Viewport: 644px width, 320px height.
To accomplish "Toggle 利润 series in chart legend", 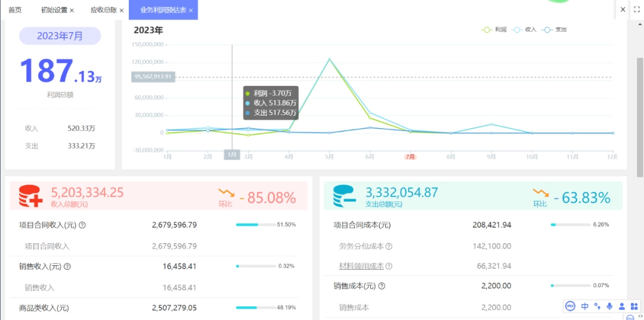I will [494, 30].
